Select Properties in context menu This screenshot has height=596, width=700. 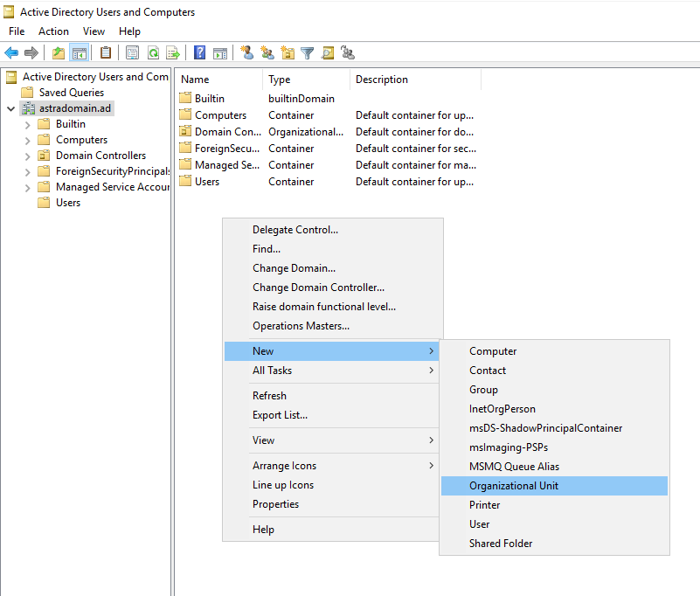tap(331, 504)
